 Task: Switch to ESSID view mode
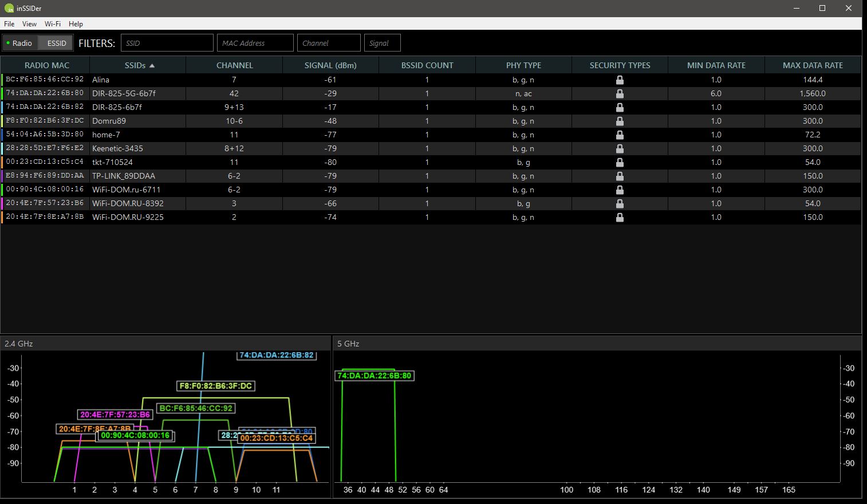(x=56, y=43)
